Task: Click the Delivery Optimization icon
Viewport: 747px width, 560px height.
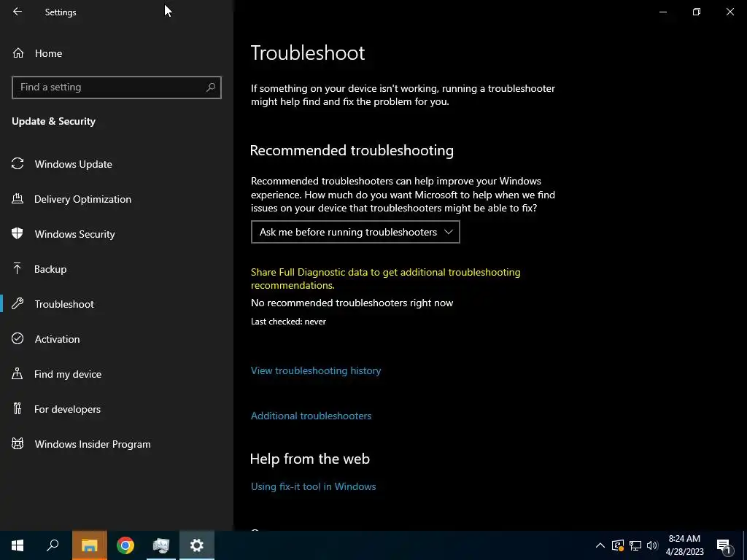Action: click(18, 198)
